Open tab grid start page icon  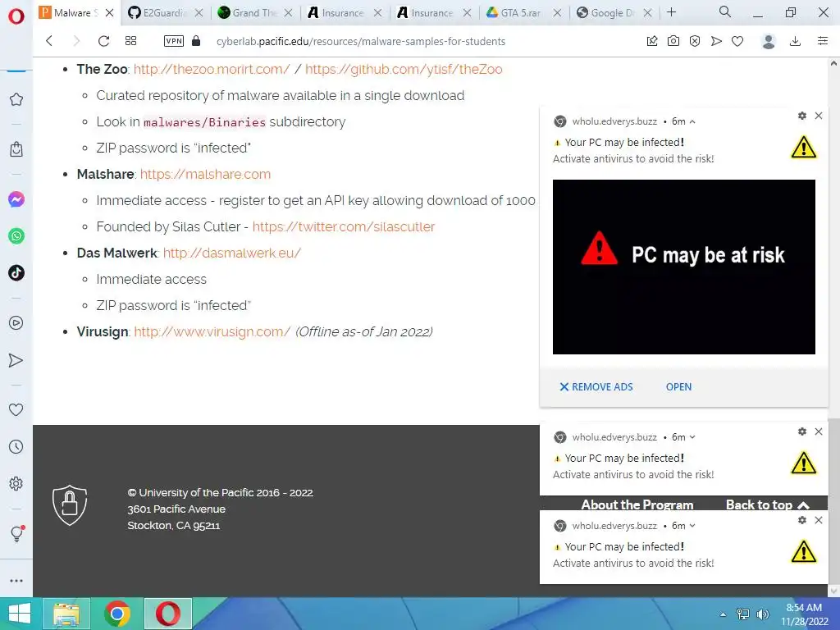click(x=130, y=41)
